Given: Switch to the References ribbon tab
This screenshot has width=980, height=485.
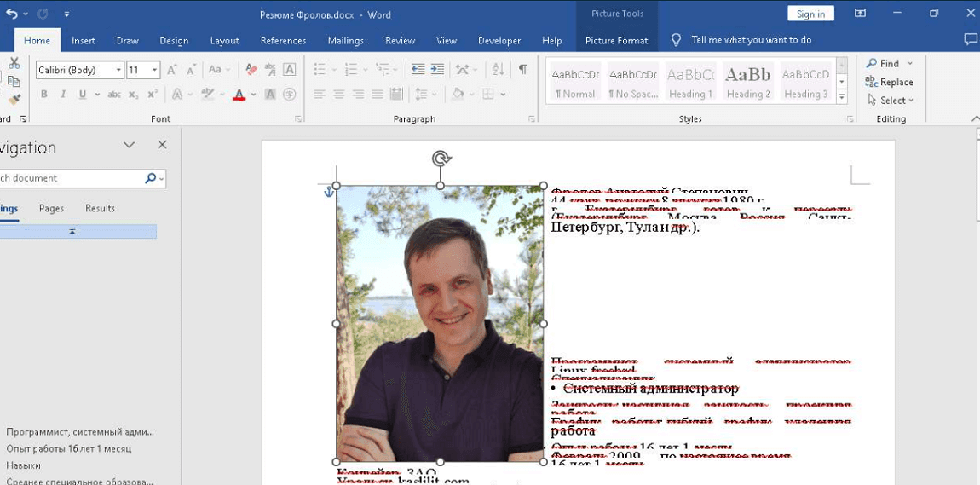Looking at the screenshot, I should [x=283, y=40].
